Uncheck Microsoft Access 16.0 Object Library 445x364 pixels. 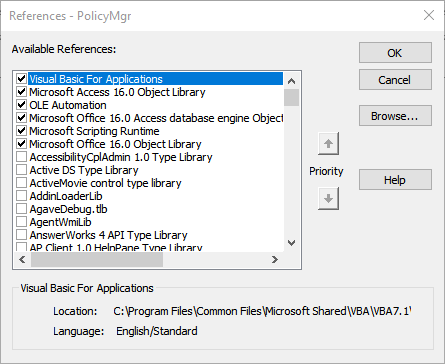click(x=22, y=92)
